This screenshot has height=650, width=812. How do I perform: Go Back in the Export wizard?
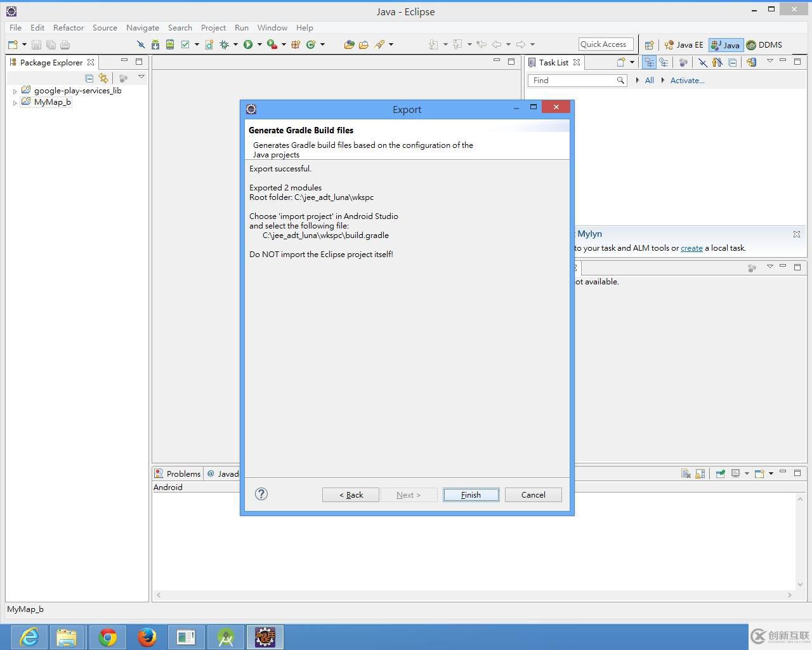(351, 494)
